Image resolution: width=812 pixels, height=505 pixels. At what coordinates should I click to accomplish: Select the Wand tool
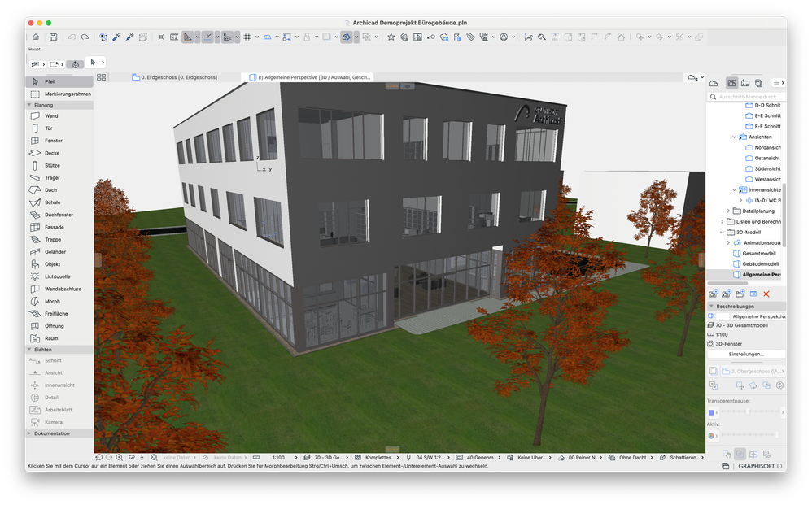(59, 116)
